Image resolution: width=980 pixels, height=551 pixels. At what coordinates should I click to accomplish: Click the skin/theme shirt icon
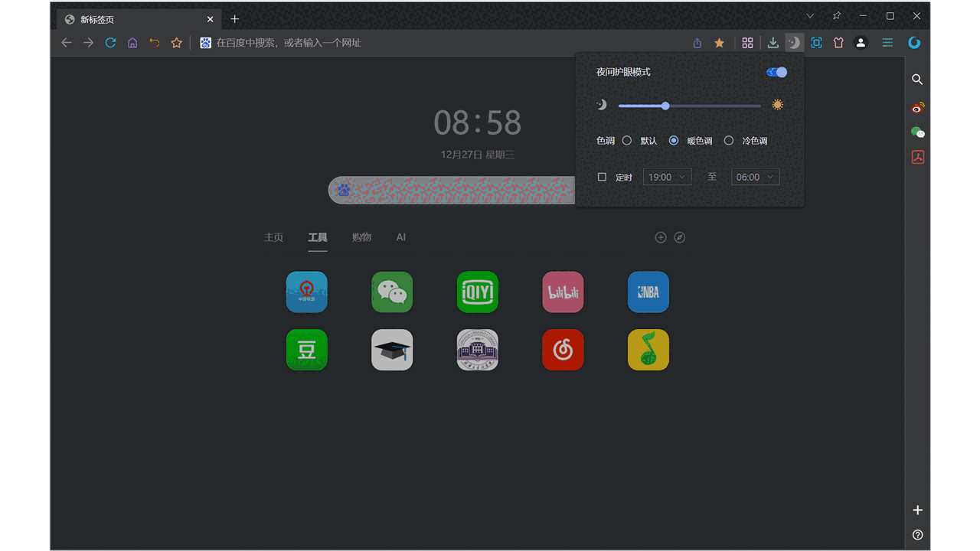point(838,42)
